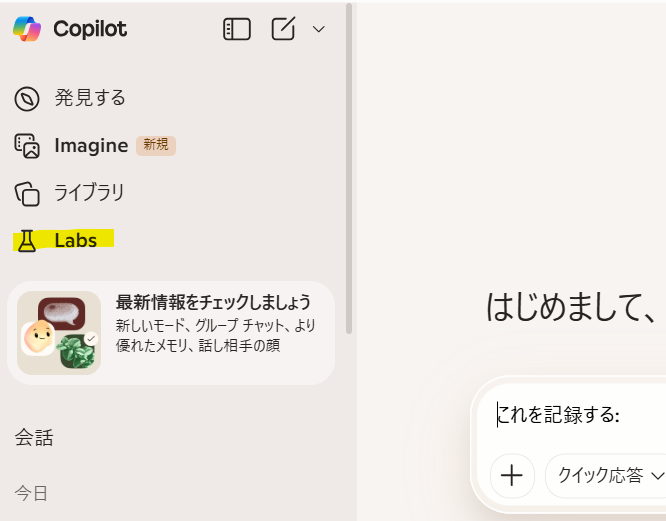Click the plus attachment button
The height and width of the screenshot is (521, 666).
click(x=512, y=475)
